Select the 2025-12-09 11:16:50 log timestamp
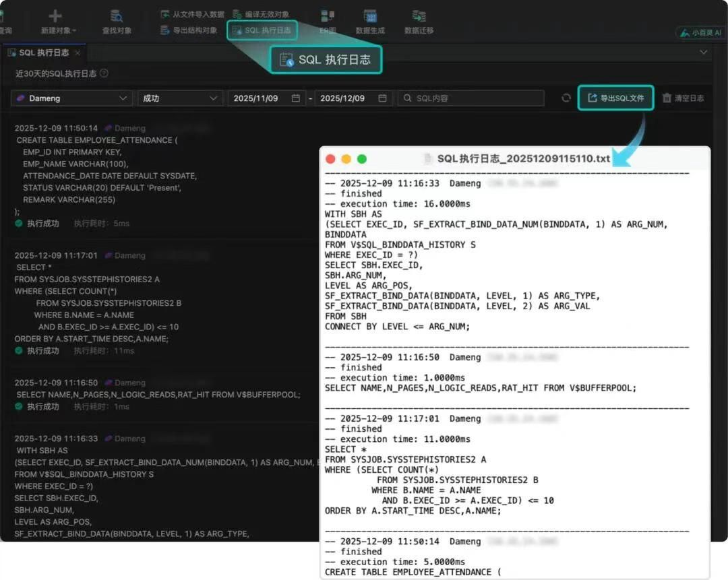The height and width of the screenshot is (580, 728). pos(56,383)
